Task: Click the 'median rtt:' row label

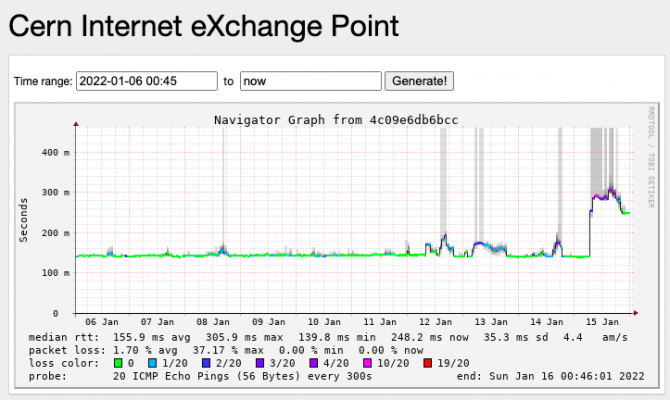Action: pyautogui.click(x=64, y=337)
